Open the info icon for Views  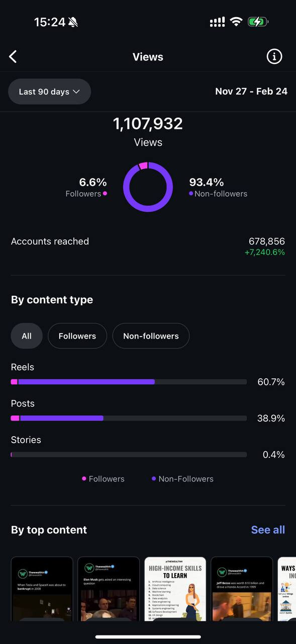click(x=274, y=57)
